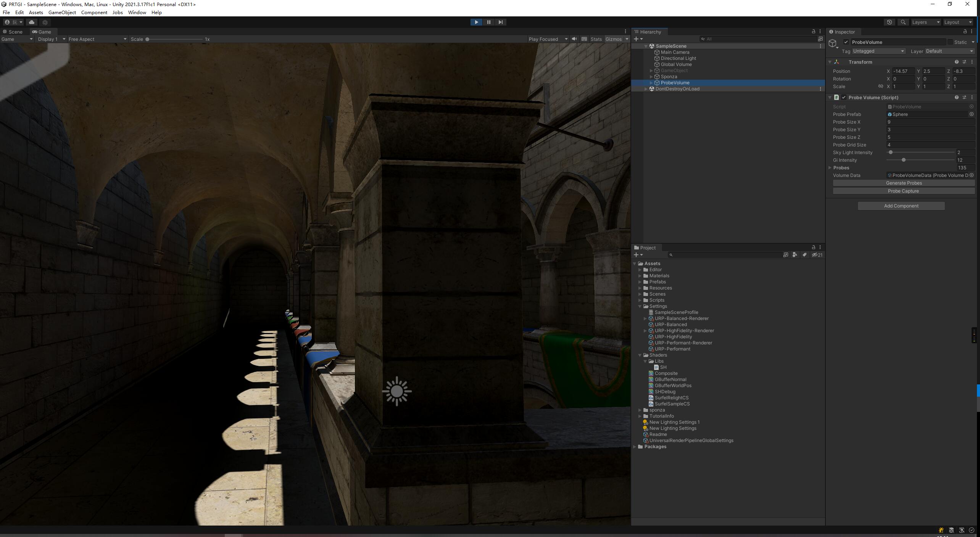Expand the DontDestroyOnLoad scene node
This screenshot has height=537, width=980.
646,89
